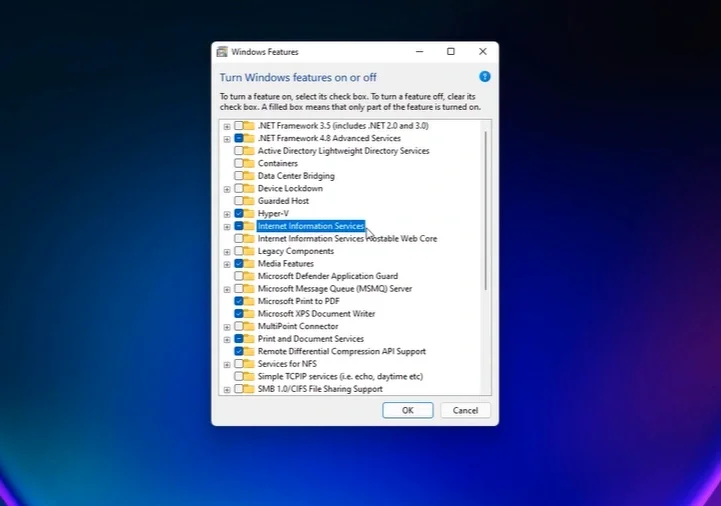This screenshot has width=721, height=506.
Task: Click the Hyper-V folder icon
Action: click(249, 213)
